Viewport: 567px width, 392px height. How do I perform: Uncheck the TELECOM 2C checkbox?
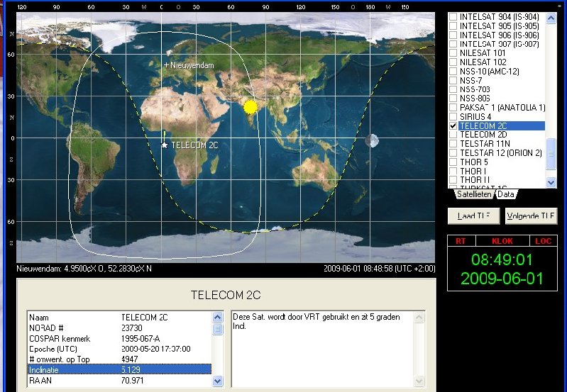tap(453, 125)
